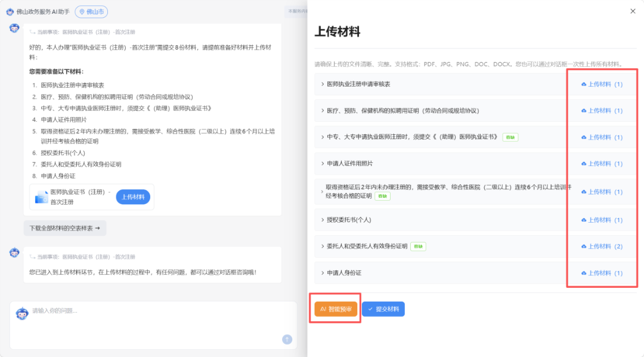This screenshot has width=644, height=357.
Task: Upload material for 授权委托书(个人)
Action: click(x=602, y=220)
